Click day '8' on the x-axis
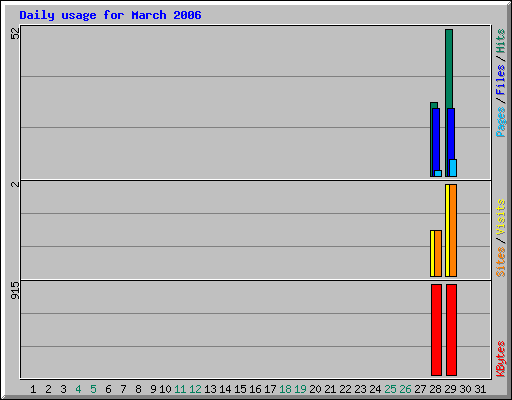 pos(138,389)
